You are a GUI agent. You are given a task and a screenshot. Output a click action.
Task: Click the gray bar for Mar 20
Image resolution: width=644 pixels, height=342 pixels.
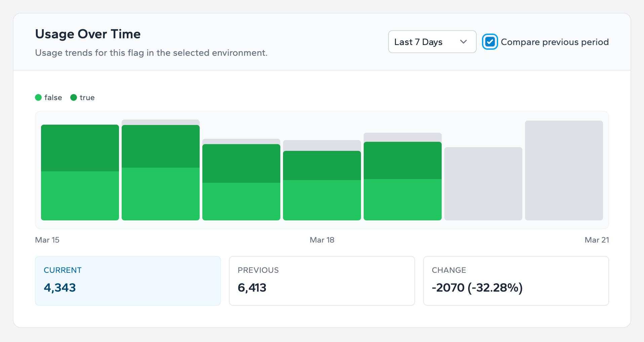tap(483, 183)
